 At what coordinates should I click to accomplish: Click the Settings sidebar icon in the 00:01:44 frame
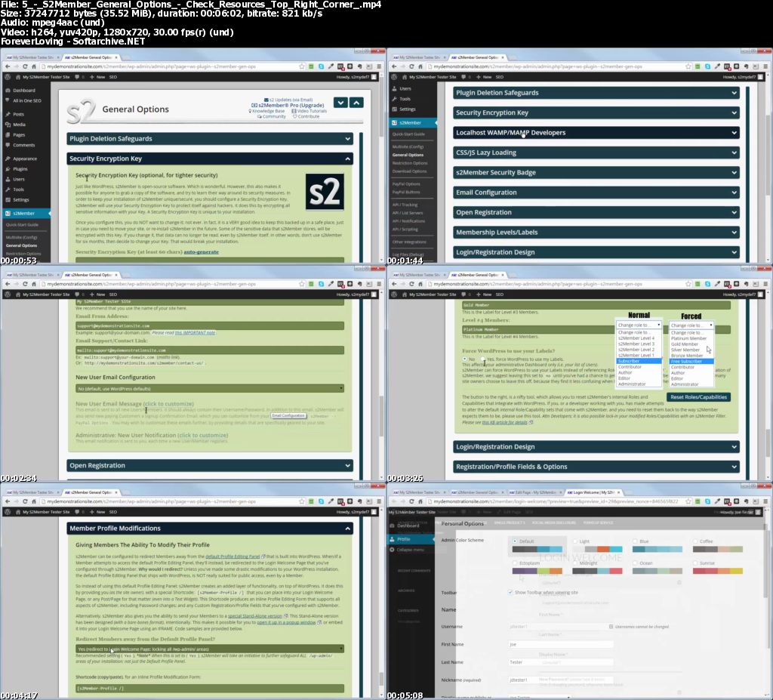(x=394, y=109)
